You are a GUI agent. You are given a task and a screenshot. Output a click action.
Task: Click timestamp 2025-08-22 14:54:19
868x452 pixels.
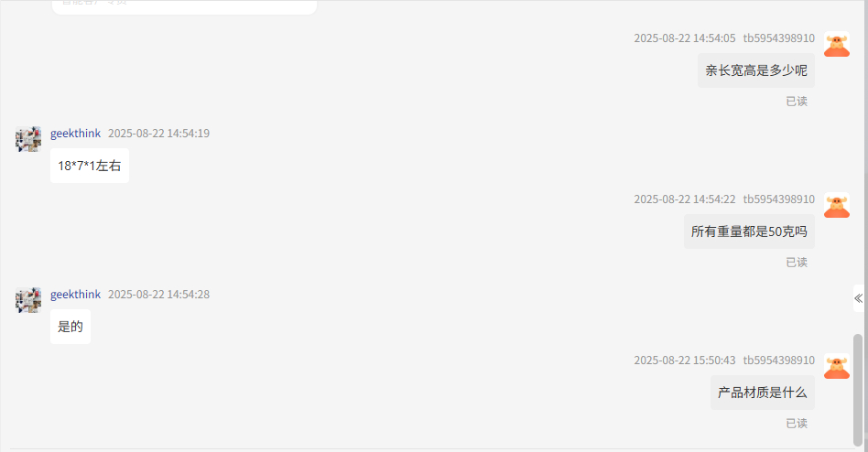coord(159,134)
